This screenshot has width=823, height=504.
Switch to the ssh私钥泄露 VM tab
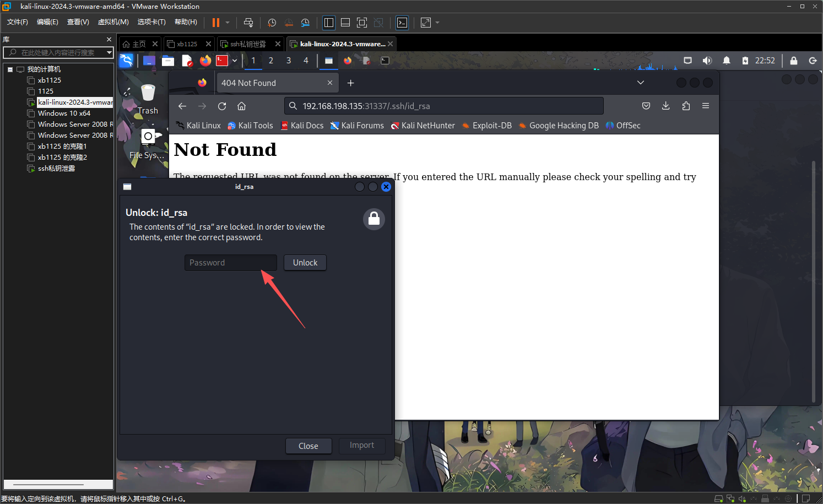[x=248, y=44]
